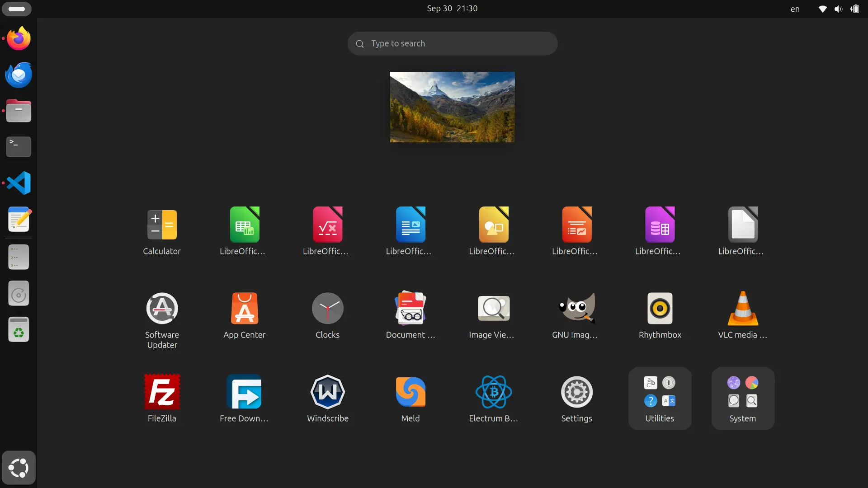Open Visual Studio Code from the dock
This screenshot has height=488, width=868.
[x=18, y=183]
